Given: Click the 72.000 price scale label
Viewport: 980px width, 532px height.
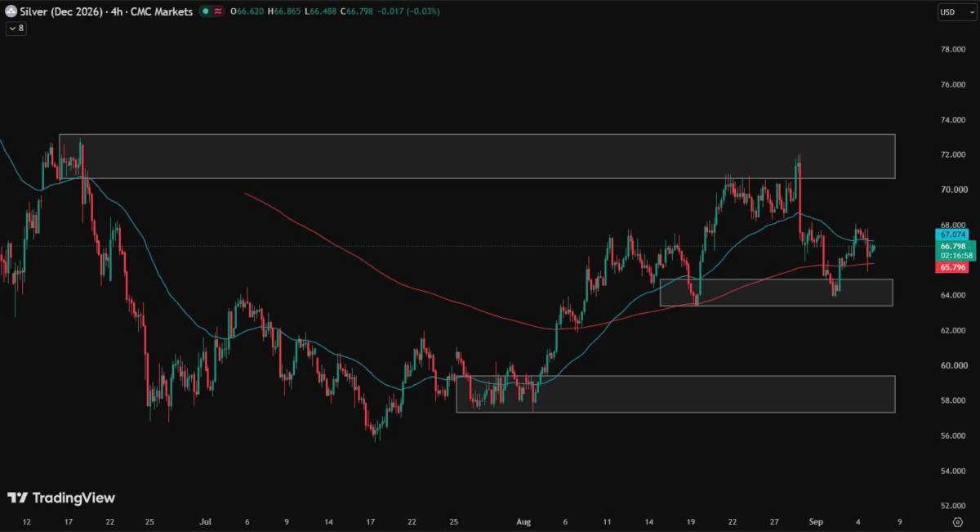Looking at the screenshot, I should pos(952,155).
